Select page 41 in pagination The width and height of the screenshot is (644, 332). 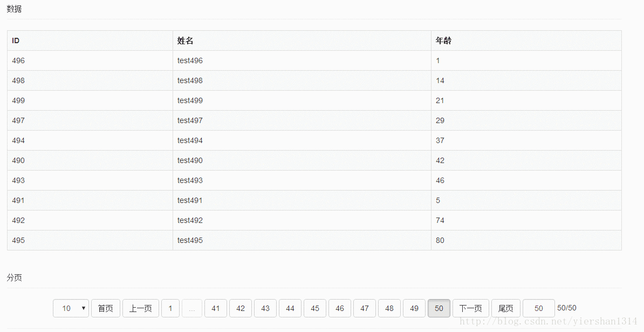(216, 308)
